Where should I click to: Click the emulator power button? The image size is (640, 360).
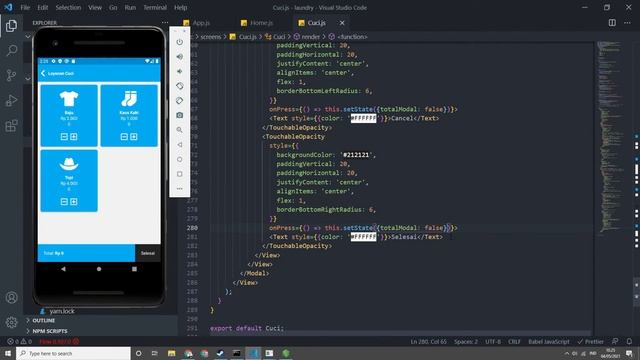tap(180, 42)
